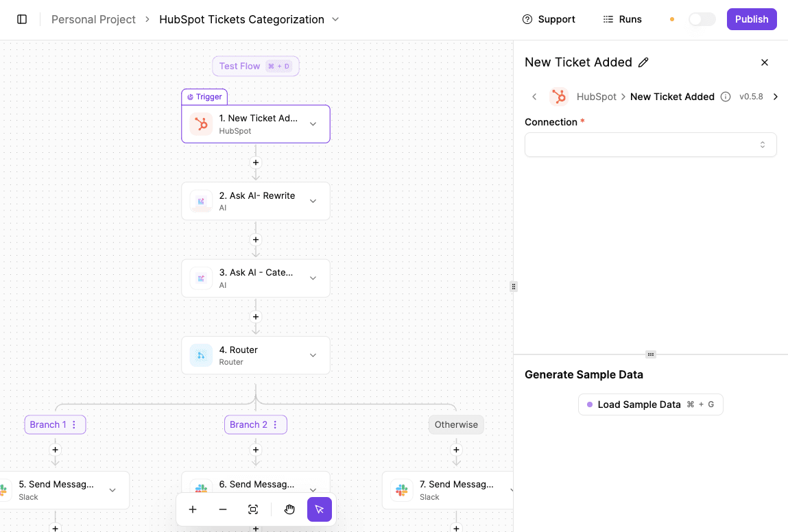Zoom in using the plus icon
788x532 pixels.
[193, 509]
